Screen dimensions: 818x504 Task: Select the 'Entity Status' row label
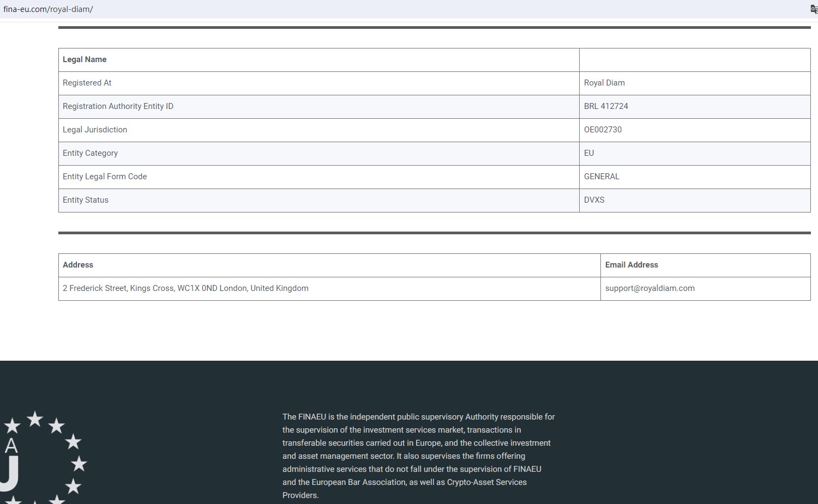click(x=86, y=200)
